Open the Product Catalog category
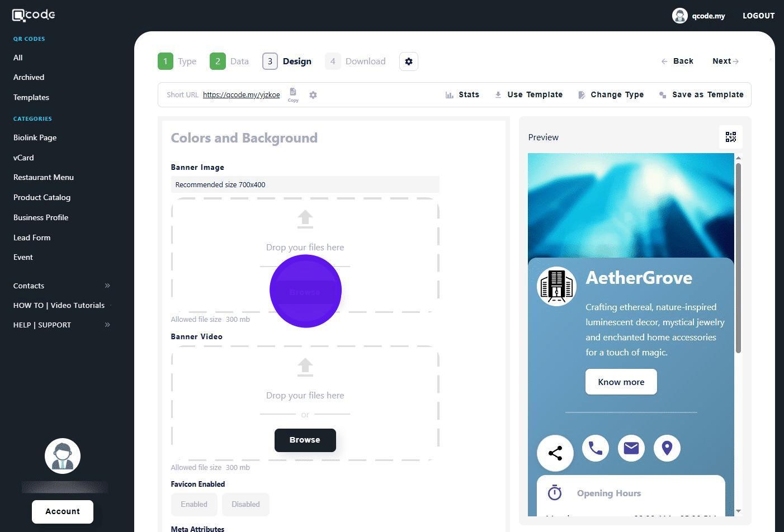Viewport: 784px width, 532px height. click(x=42, y=197)
